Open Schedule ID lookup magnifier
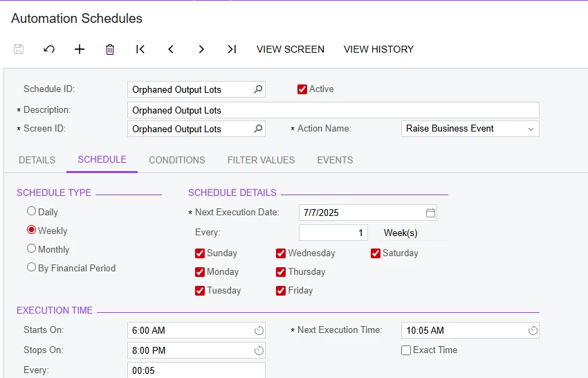This screenshot has height=378, width=588. point(258,89)
